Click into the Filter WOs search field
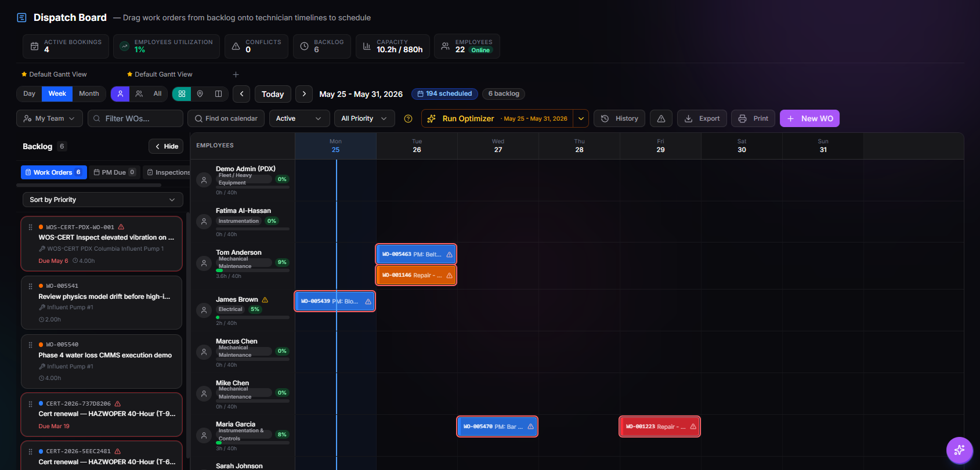 tap(135, 118)
